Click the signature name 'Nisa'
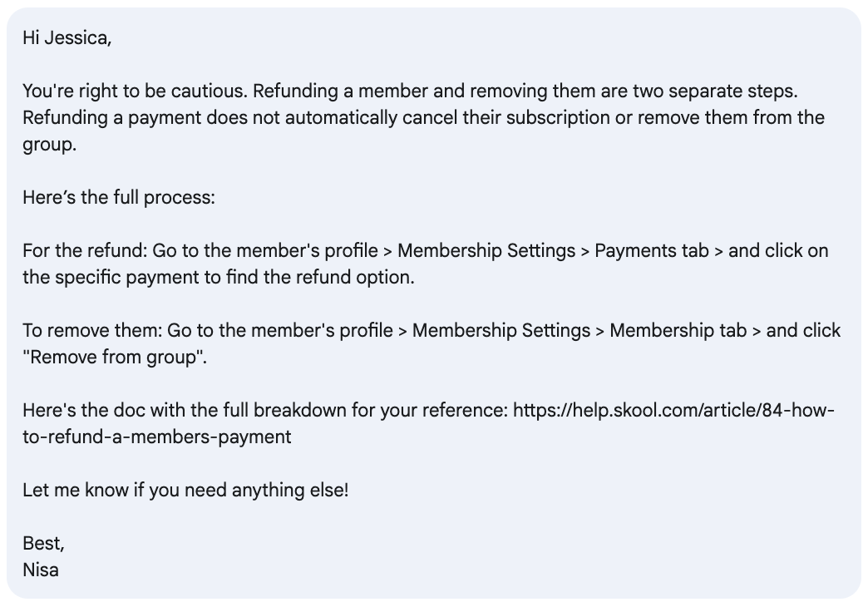Screen dimensions: 868x607 click(x=41, y=570)
